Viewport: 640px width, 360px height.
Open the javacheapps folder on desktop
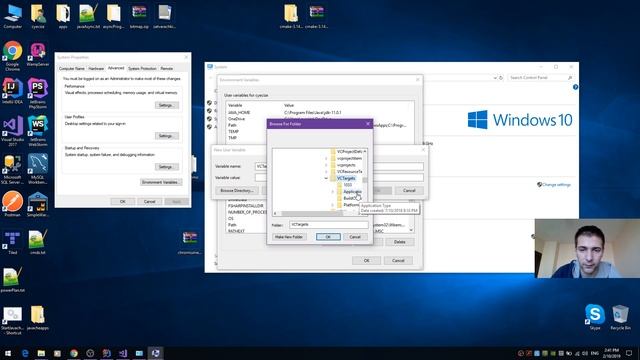click(x=38, y=318)
